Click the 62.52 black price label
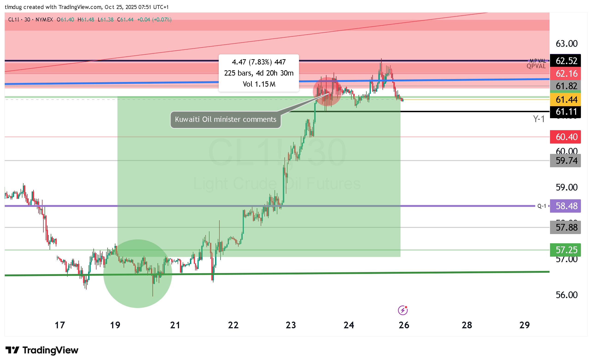592x364 pixels. click(565, 61)
